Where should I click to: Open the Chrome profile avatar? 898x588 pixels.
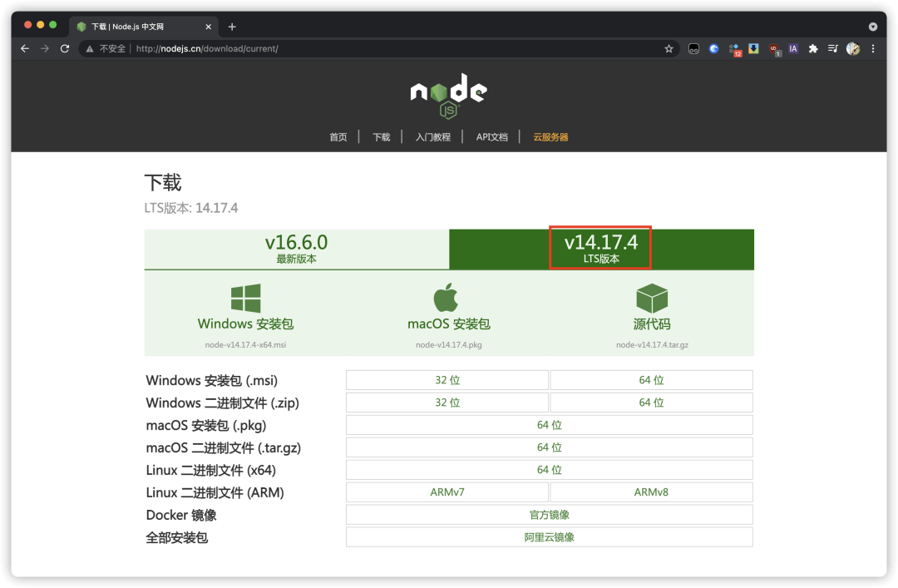pyautogui.click(x=853, y=49)
